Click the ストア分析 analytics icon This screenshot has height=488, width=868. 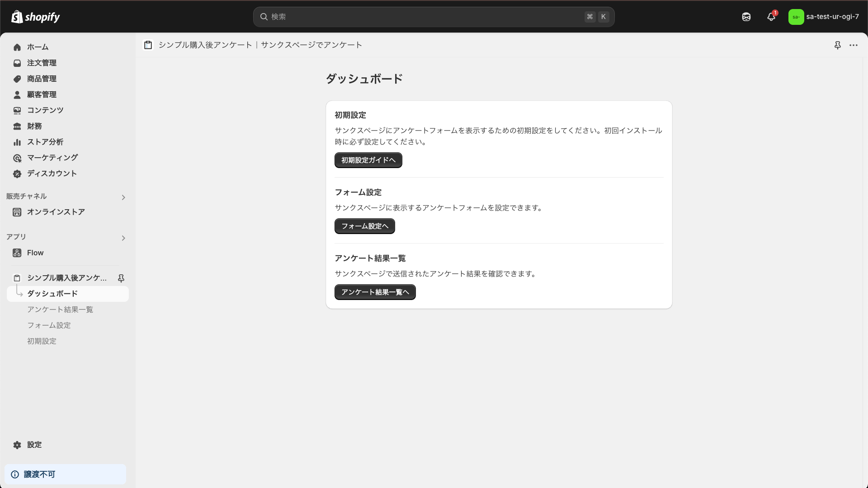tap(17, 142)
